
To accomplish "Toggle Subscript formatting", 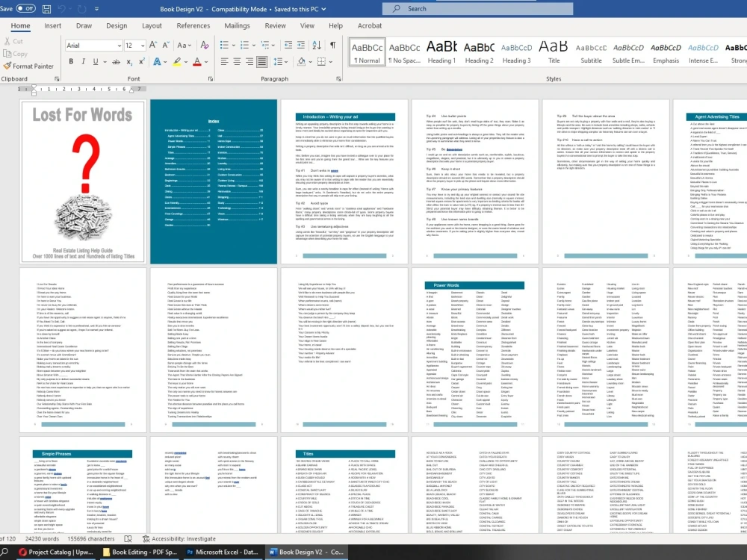I will [x=129, y=61].
